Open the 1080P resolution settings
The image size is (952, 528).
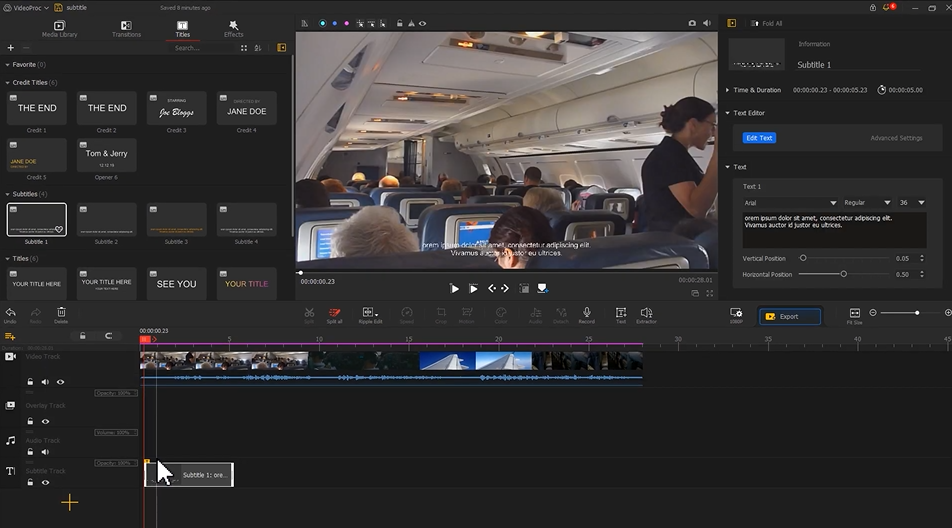tap(736, 313)
